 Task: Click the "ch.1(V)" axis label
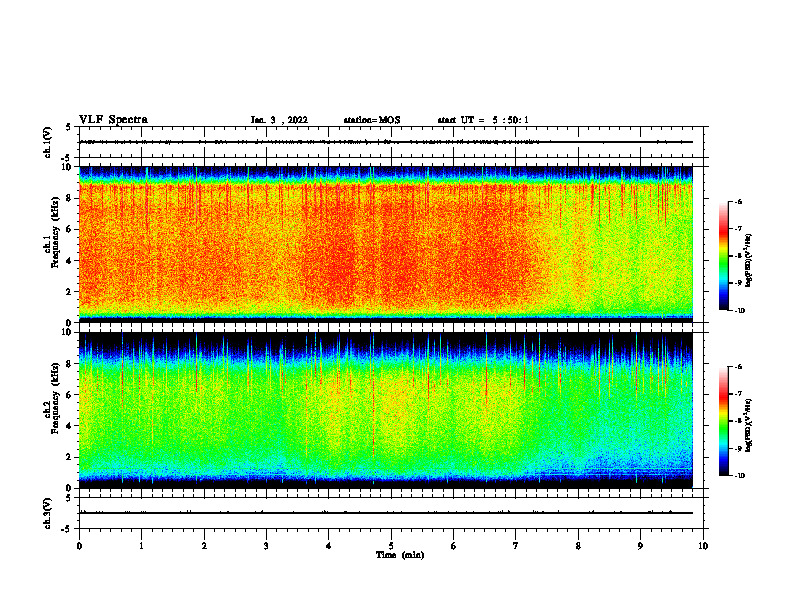(47, 142)
